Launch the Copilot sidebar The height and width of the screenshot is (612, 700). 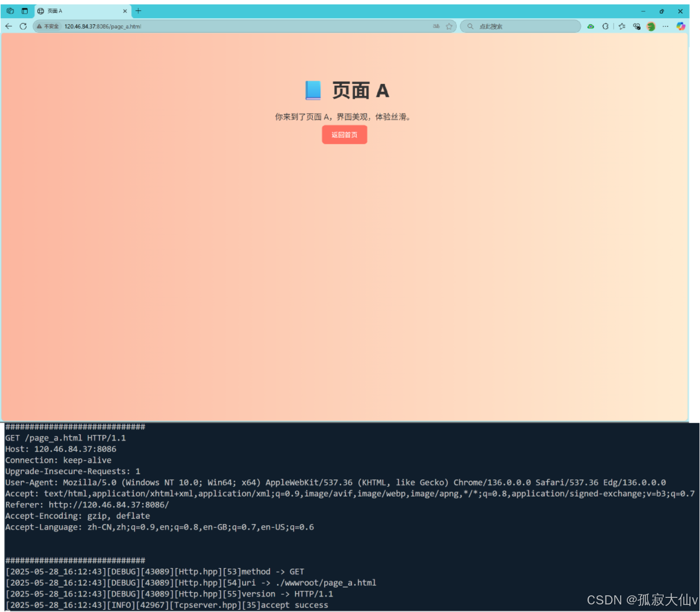coord(681,26)
